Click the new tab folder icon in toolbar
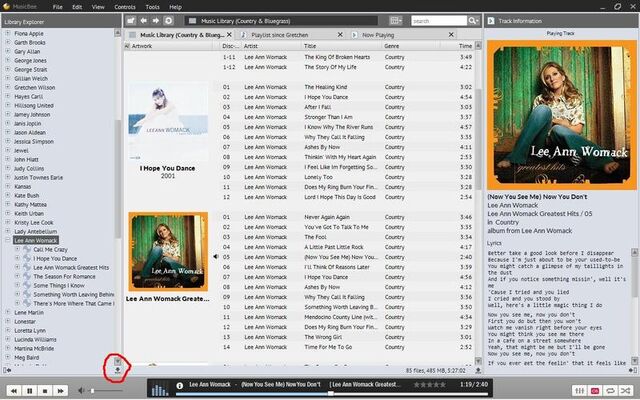The height and width of the screenshot is (400, 640). 131,21
